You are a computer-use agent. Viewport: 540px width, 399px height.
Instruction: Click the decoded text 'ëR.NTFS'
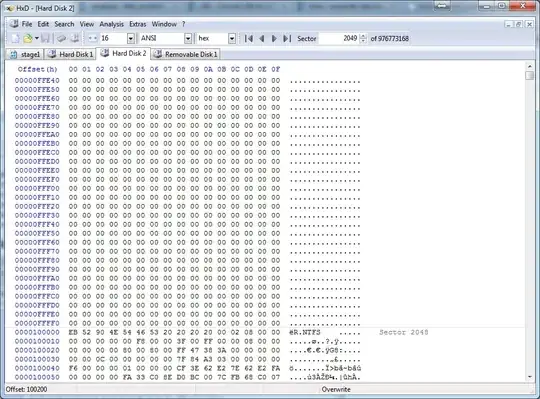305,332
